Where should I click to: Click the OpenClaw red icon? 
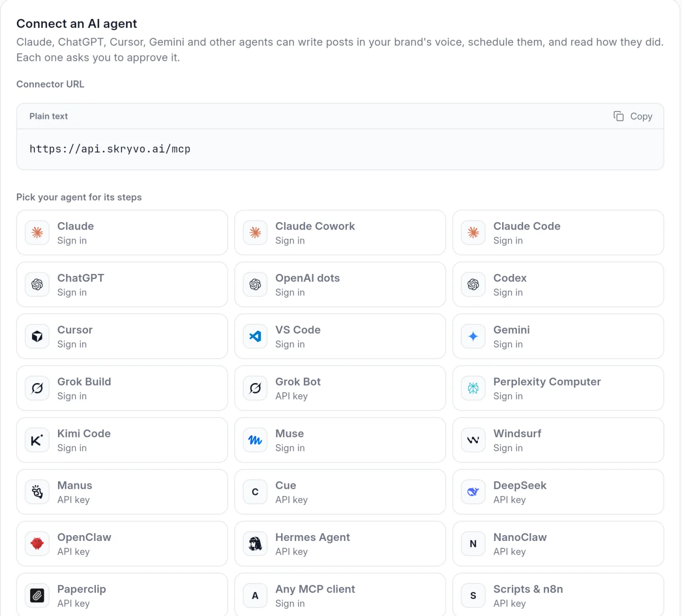37,544
